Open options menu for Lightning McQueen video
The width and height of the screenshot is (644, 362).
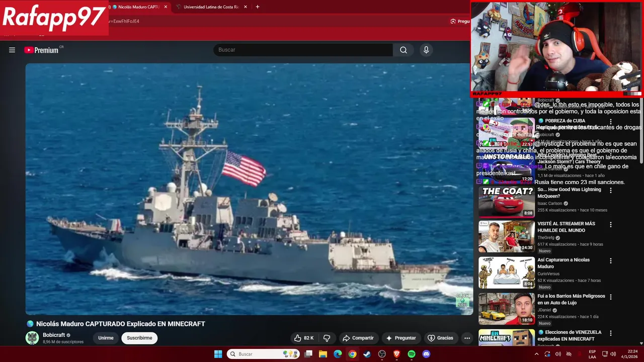pyautogui.click(x=611, y=191)
